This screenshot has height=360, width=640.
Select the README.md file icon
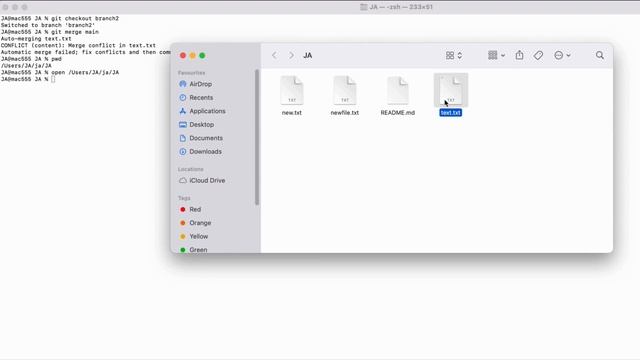398,90
